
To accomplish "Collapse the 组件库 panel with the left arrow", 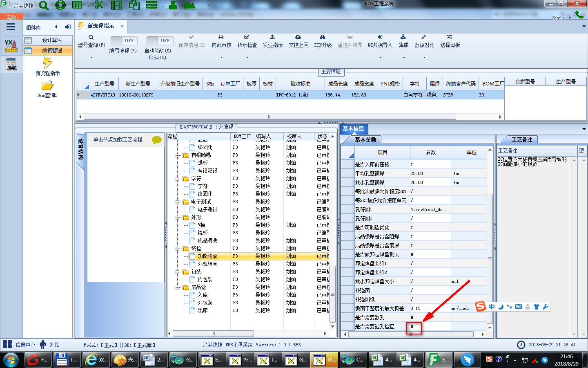I will click(x=56, y=27).
